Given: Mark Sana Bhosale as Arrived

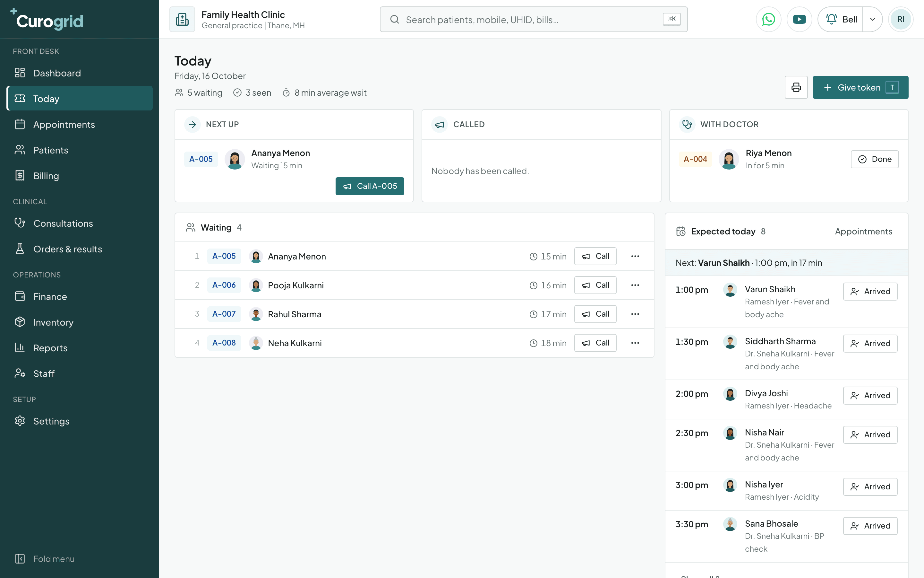Looking at the screenshot, I should 870,526.
